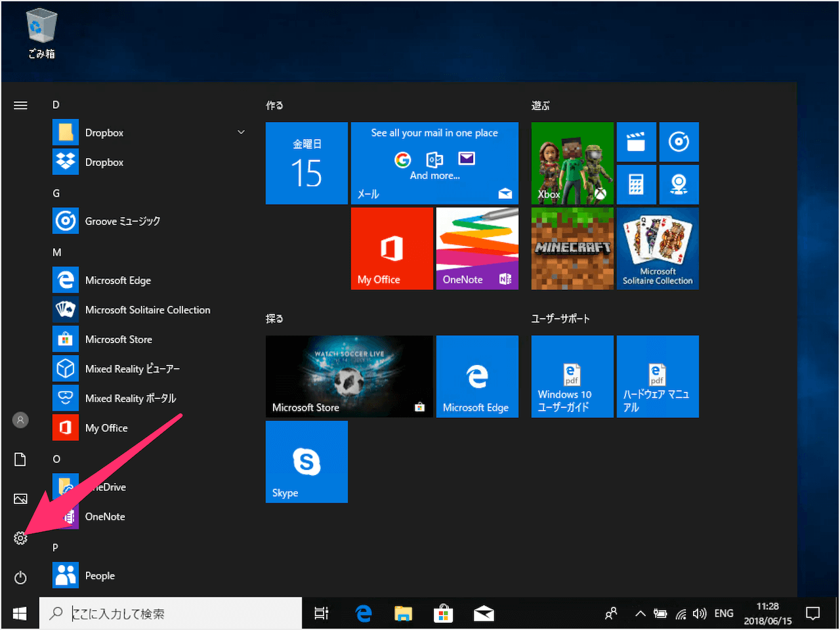
Task: Open the calendar tile showing 金曜日 15
Action: pos(306,163)
